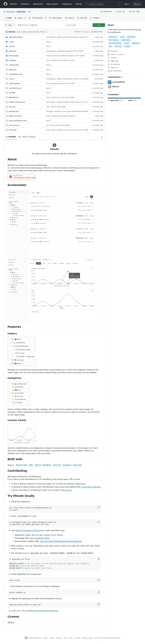Switch to the Pull requests tab
145x644 pixels.
point(38,18)
